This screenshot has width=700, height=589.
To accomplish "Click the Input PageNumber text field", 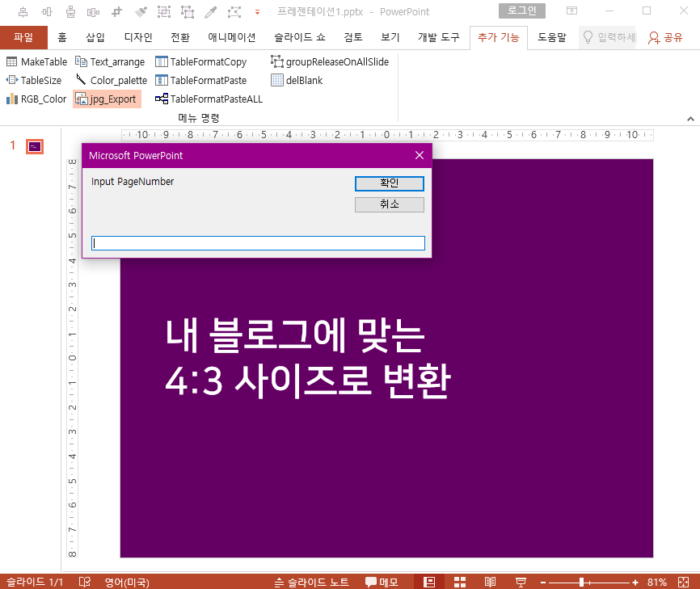I will (x=258, y=243).
